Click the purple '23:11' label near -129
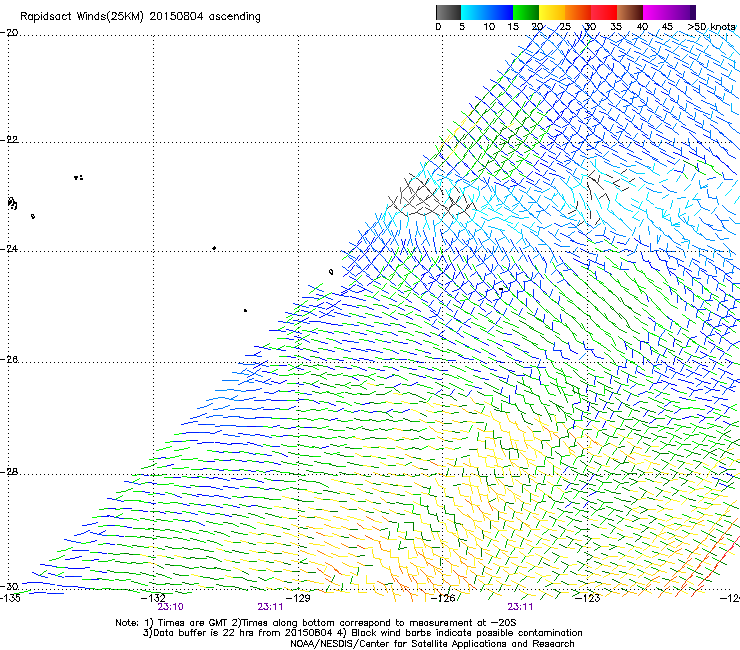Viewport: 740px width, 650px height. tap(270, 607)
